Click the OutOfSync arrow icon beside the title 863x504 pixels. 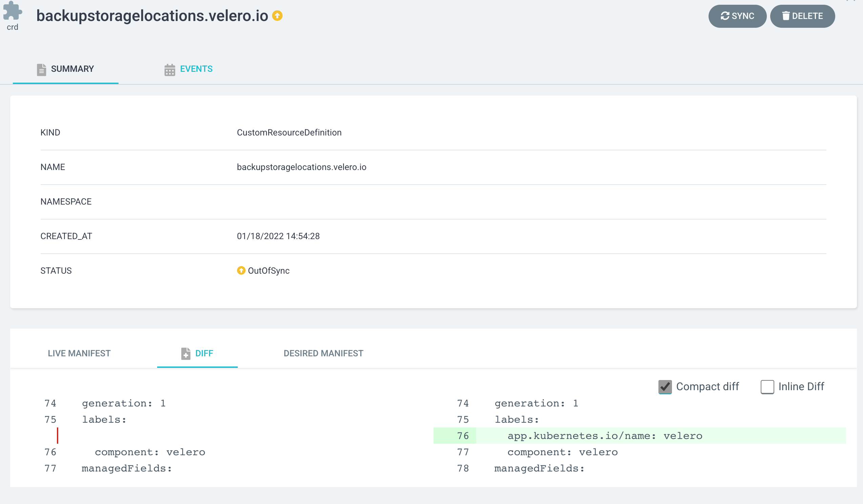pyautogui.click(x=277, y=16)
